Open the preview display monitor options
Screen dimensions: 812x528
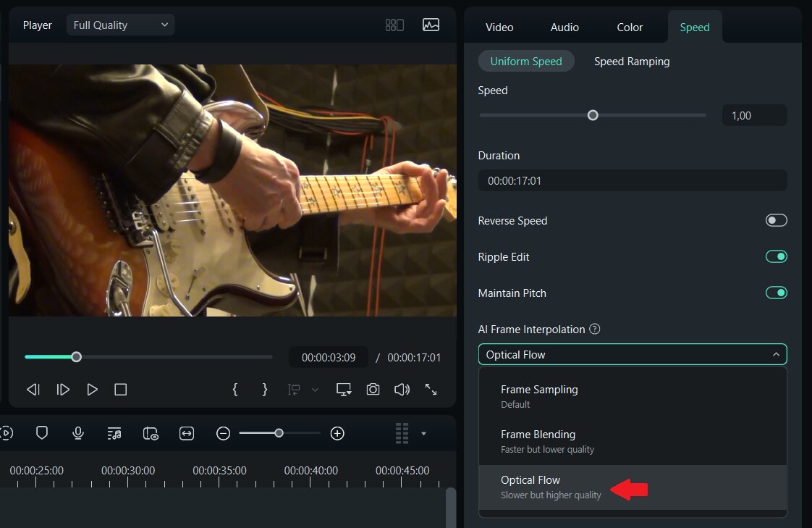click(x=344, y=389)
